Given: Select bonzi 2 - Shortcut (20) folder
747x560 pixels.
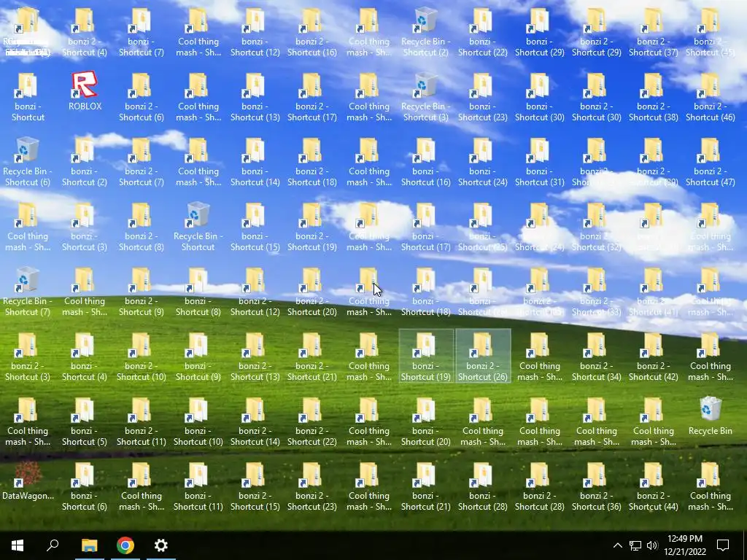Looking at the screenshot, I should pyautogui.click(x=312, y=292).
